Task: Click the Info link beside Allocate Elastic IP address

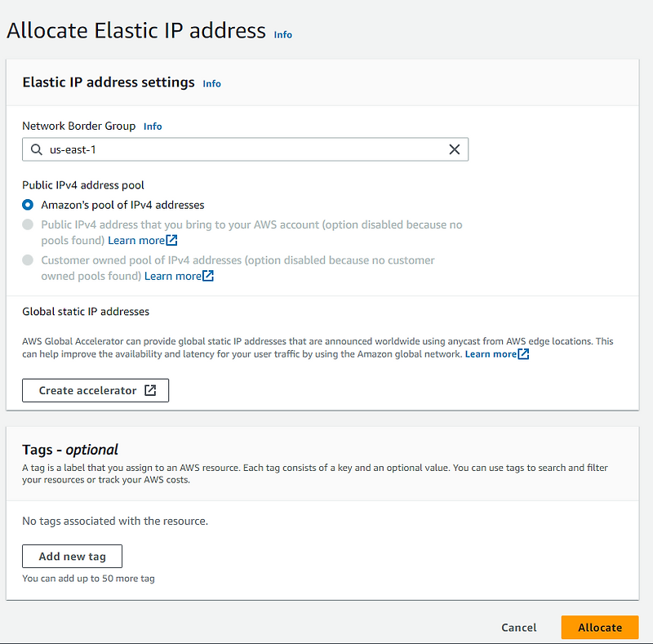Action: [282, 34]
